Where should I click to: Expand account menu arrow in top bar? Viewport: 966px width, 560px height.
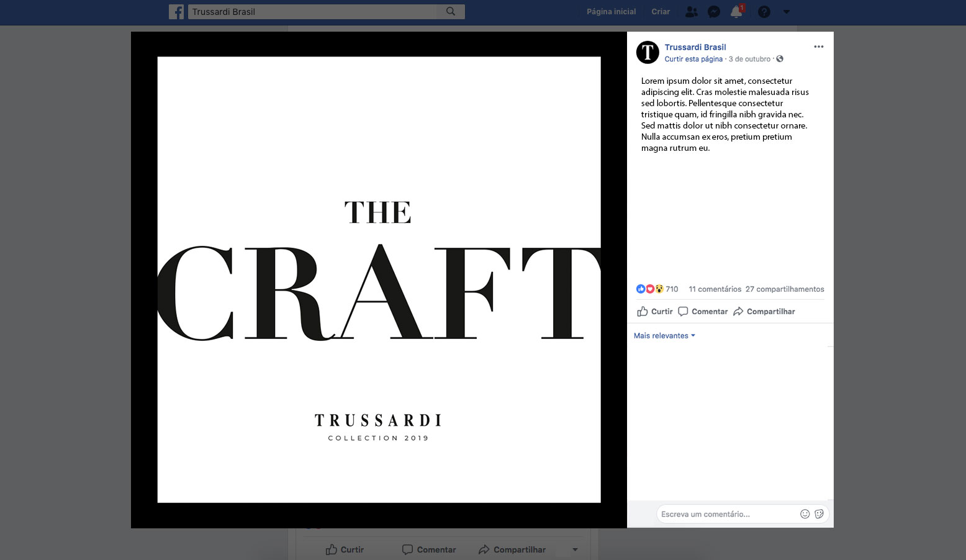(787, 12)
